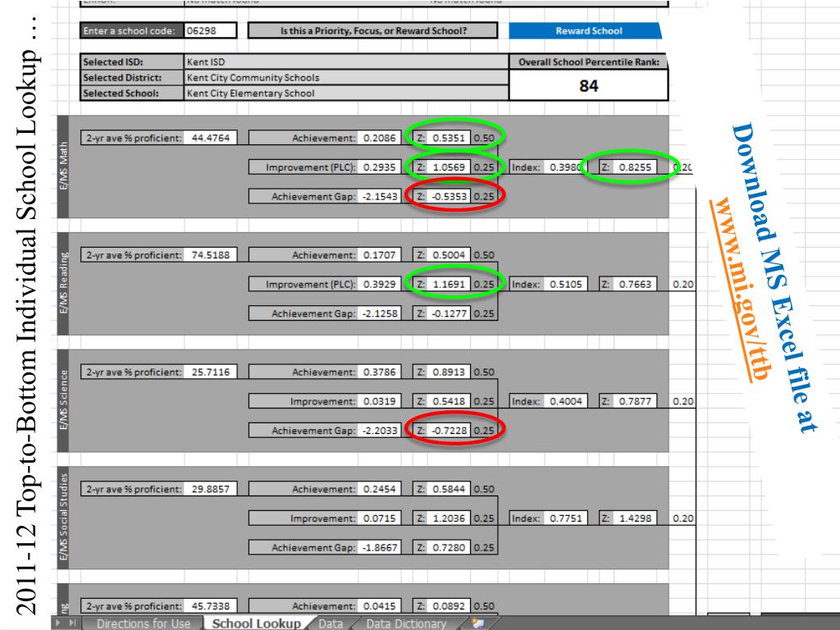840x630 pixels.
Task: Select Science proficient value 25.7116
Action: 210,372
